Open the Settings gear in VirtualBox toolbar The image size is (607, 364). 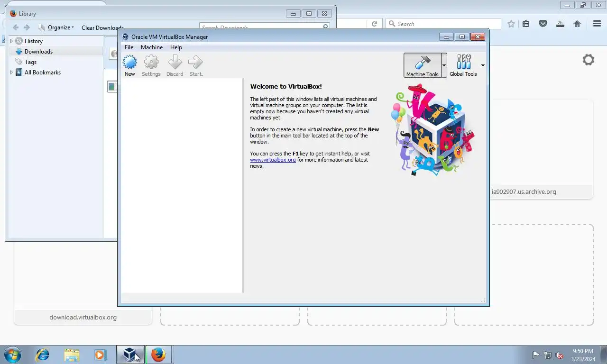coord(151,66)
